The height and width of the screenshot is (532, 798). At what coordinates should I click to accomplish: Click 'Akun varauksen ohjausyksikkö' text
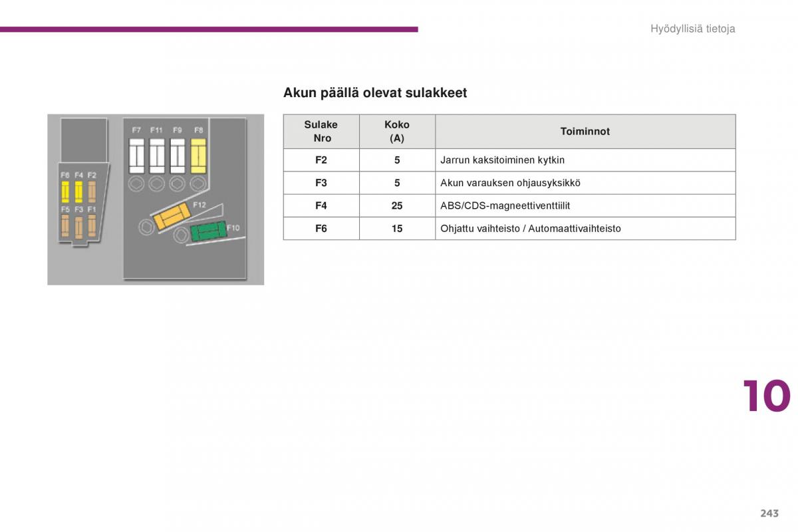click(511, 183)
